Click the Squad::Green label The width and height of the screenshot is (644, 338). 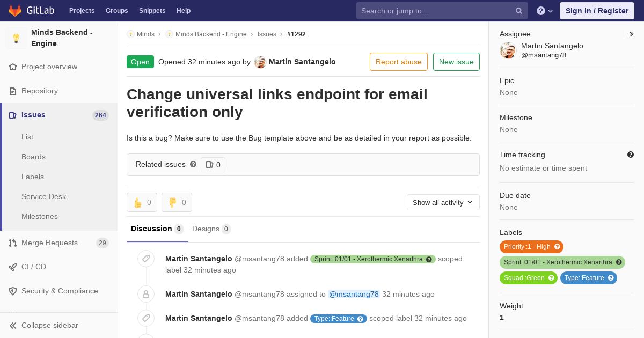[529, 278]
